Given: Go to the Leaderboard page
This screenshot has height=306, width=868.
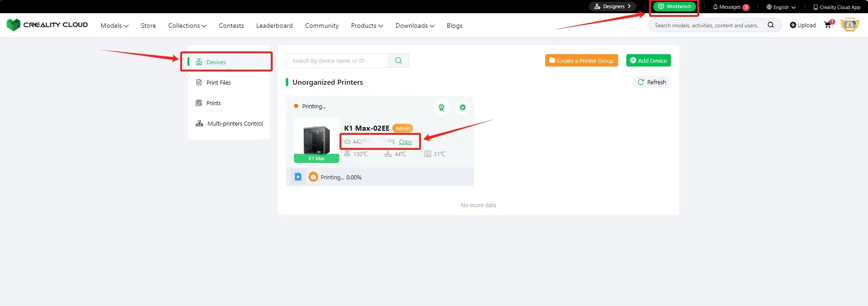Looking at the screenshot, I should click(x=274, y=25).
